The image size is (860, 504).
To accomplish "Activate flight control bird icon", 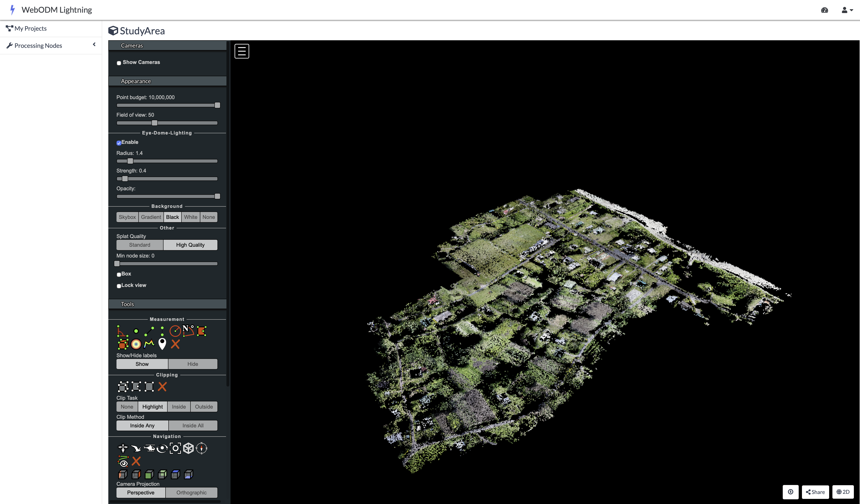I will point(136,448).
